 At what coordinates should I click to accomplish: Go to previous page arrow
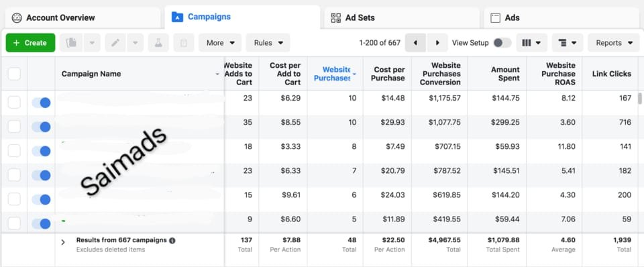pyautogui.click(x=415, y=43)
